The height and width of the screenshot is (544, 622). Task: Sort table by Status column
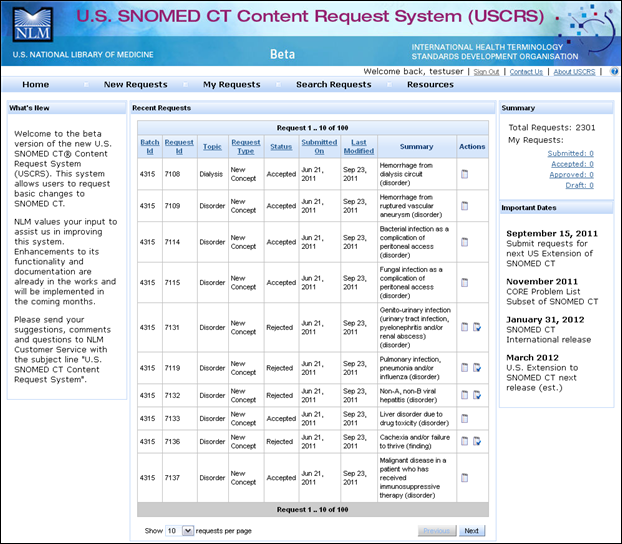(x=281, y=146)
